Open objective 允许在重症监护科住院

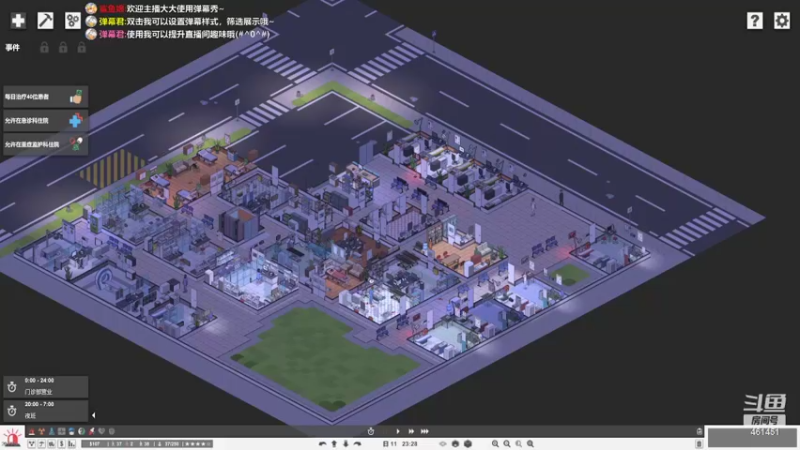tap(45, 144)
